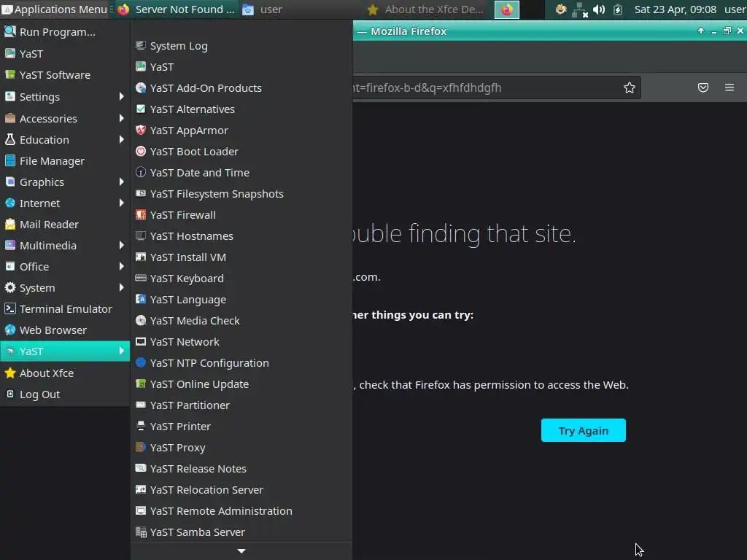Click the notification plugin tray icon
Image resolution: width=747 pixels, height=560 pixels.
point(561,9)
